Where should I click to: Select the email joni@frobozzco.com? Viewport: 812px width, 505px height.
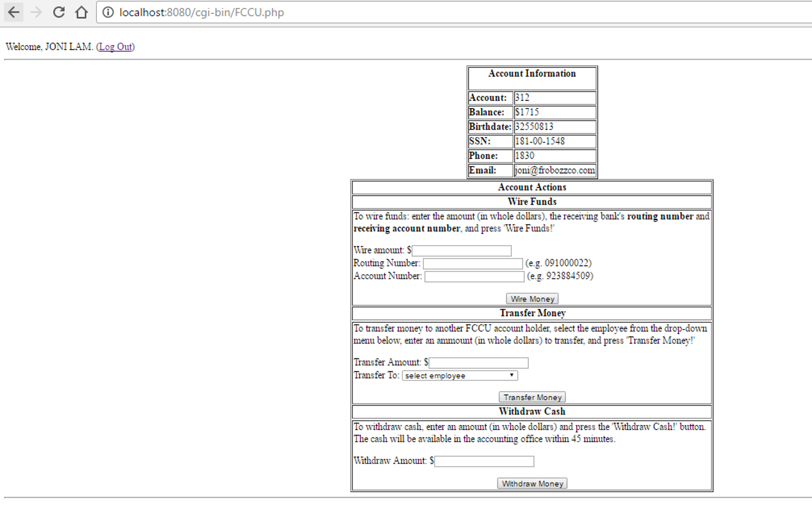(555, 170)
